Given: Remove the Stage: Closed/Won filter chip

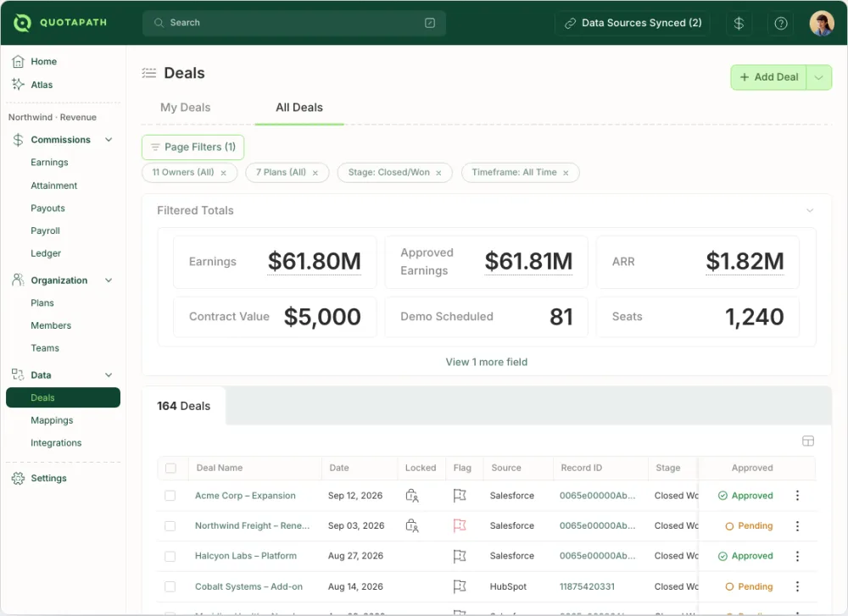Looking at the screenshot, I should tap(438, 173).
